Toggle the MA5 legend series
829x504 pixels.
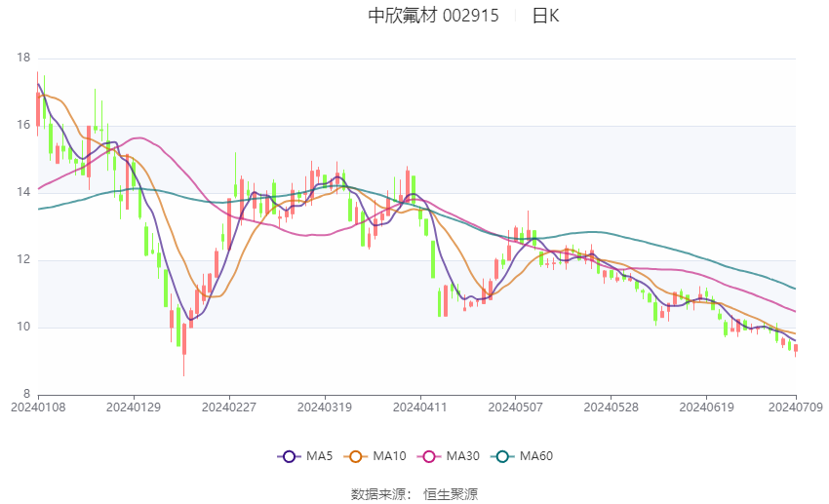pos(305,456)
